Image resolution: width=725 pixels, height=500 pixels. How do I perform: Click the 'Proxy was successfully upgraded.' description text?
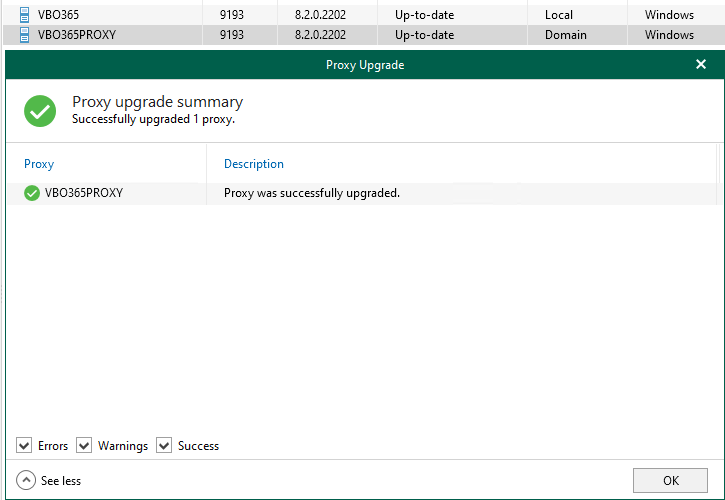pos(311,193)
